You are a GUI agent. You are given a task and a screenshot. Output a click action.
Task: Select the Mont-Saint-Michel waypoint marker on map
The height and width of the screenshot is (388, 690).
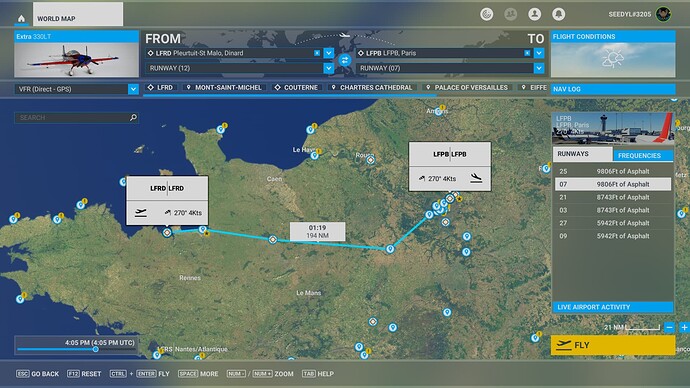202,229
